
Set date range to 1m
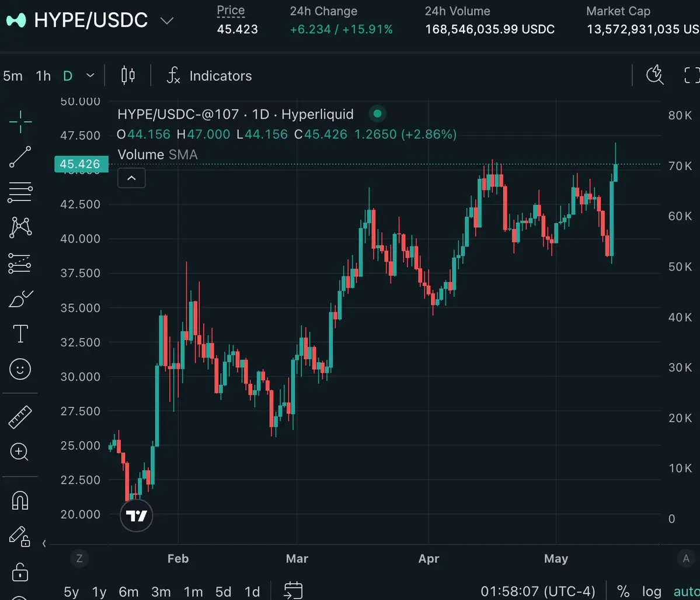tap(193, 592)
